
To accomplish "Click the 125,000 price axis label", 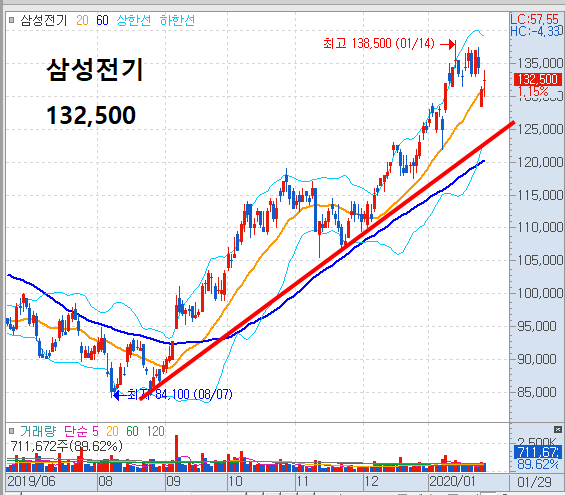I will [540, 129].
